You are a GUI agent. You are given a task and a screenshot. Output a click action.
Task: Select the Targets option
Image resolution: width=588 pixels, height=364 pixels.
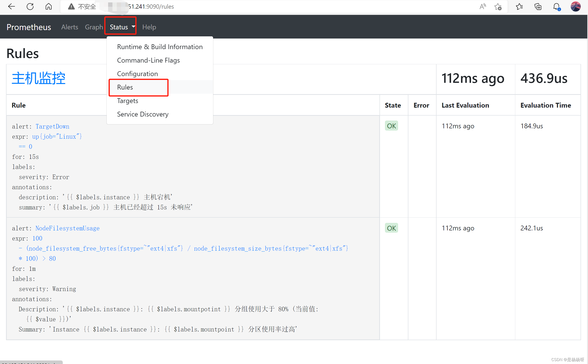[x=127, y=101]
